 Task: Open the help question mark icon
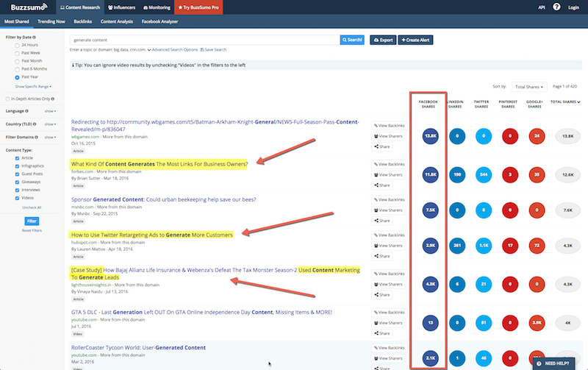point(556,7)
